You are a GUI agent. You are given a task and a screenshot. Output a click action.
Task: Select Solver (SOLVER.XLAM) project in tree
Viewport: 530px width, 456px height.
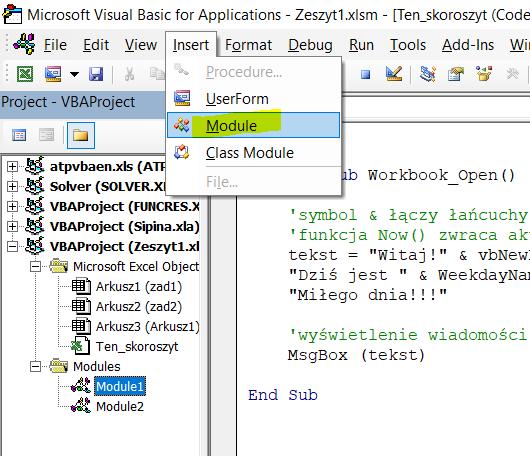pyautogui.click(x=108, y=186)
